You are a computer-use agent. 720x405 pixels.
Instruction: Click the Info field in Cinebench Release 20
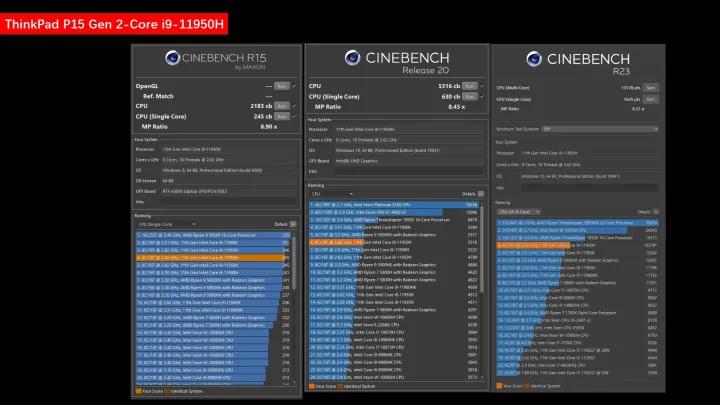[x=410, y=171]
